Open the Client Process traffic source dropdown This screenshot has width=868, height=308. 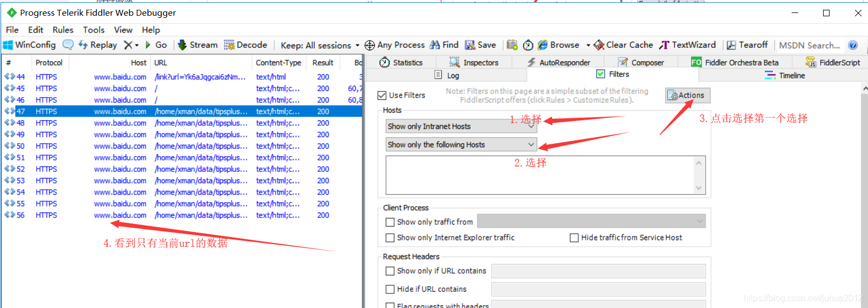click(591, 221)
